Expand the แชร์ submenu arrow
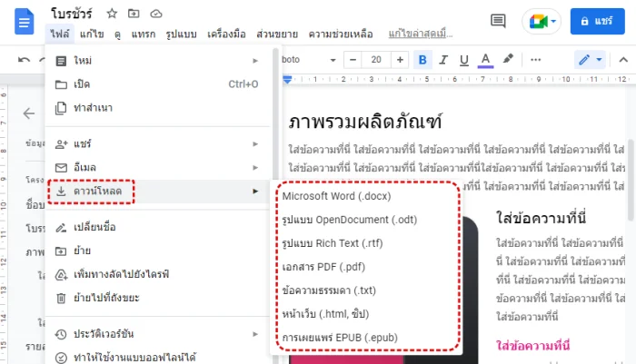Screen dimensions: 636x364 (x=255, y=144)
